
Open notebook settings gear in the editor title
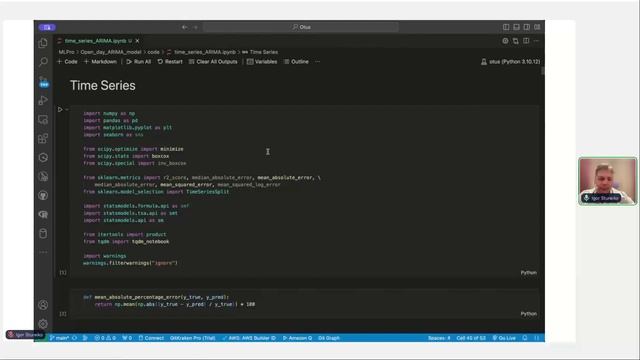tap(505, 41)
